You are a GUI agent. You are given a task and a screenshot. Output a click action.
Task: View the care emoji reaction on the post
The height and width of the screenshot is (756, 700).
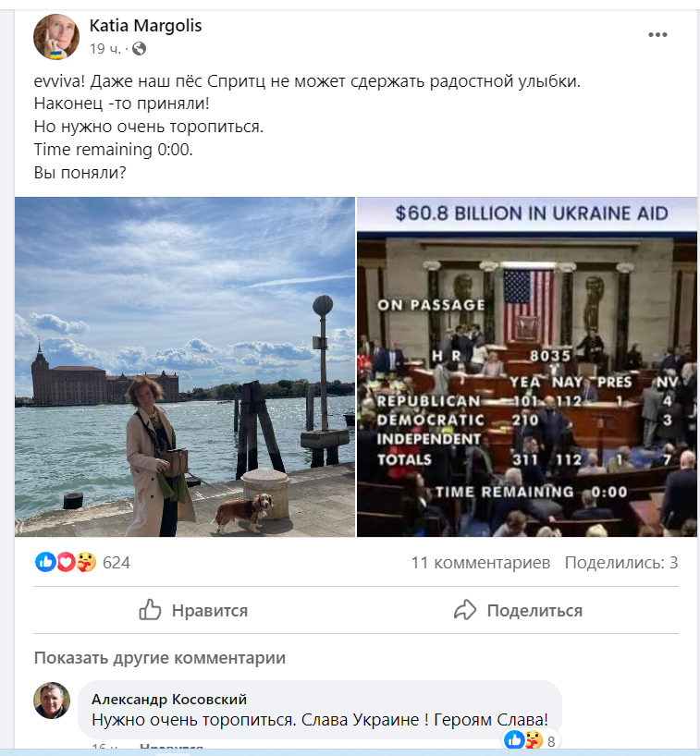coord(86,562)
